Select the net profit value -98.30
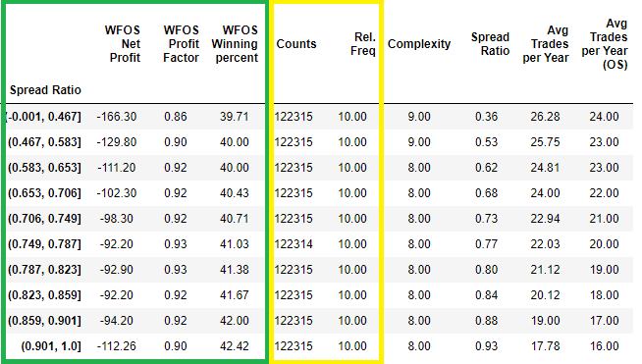Viewport: 642px width, 364px height. pyautogui.click(x=116, y=219)
